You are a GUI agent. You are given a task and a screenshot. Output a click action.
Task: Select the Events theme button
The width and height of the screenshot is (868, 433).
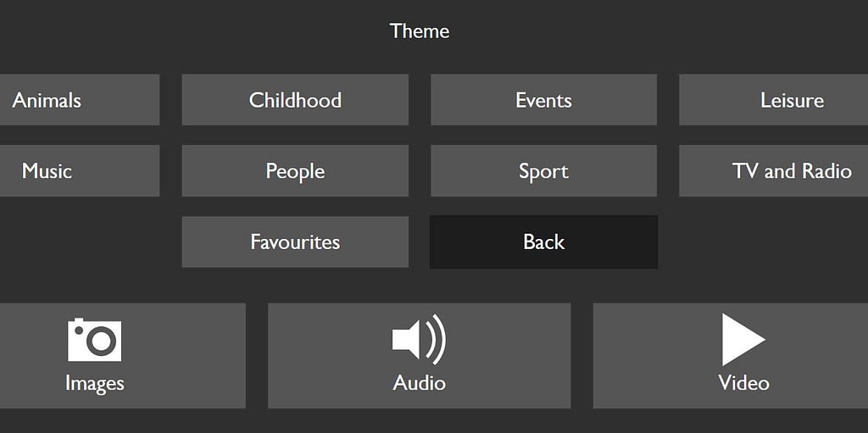pos(543,100)
